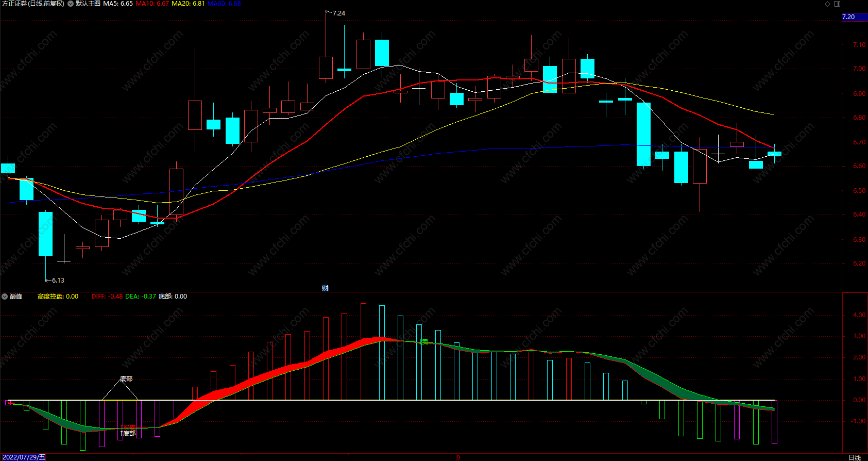The image size is (868, 461).
Task: Click the MA20: 6.81 label
Action: (188, 4)
